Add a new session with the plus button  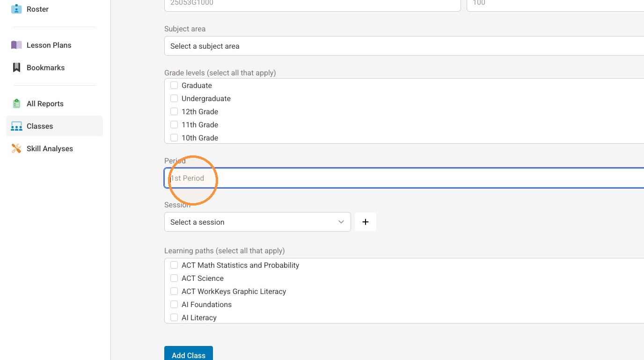(366, 222)
